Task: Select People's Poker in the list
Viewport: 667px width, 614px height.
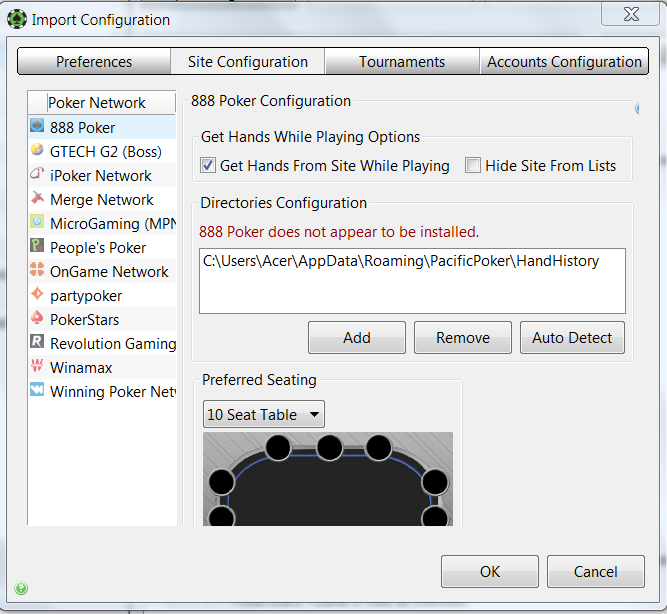Action: [x=102, y=247]
